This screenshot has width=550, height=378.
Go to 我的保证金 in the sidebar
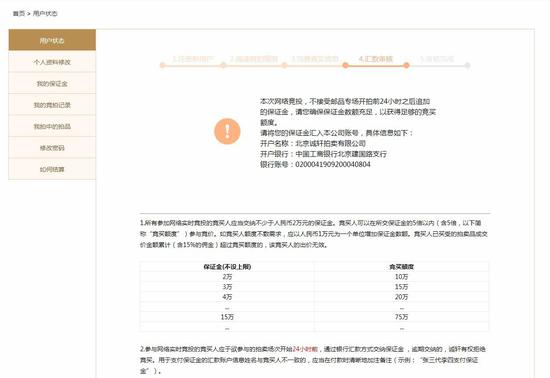[x=52, y=83]
